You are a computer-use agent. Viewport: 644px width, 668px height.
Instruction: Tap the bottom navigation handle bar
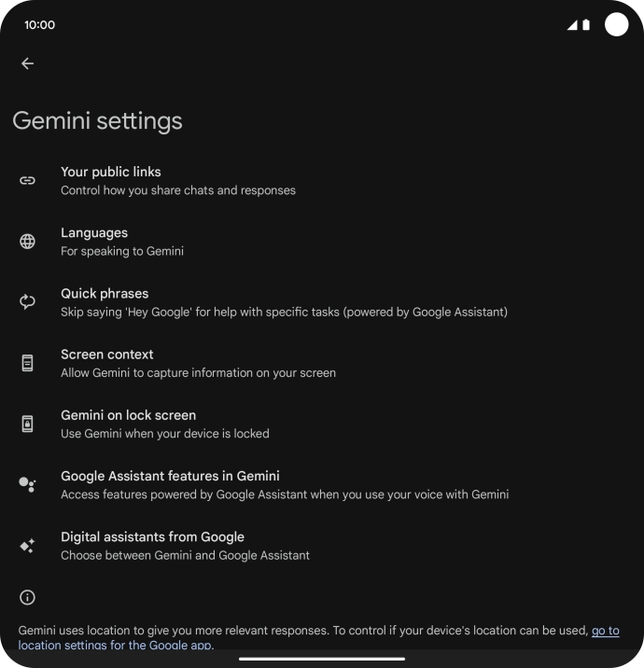click(322, 659)
